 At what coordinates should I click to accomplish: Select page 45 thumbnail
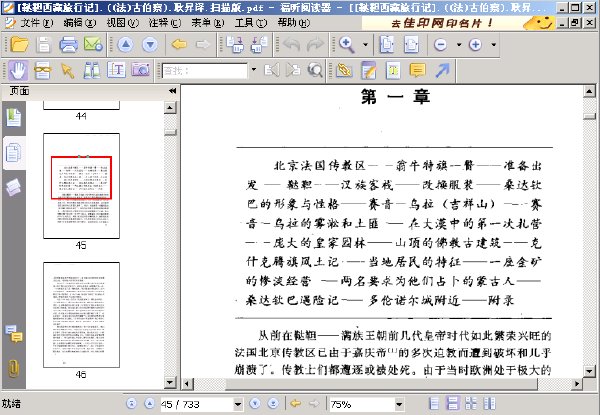pyautogui.click(x=81, y=186)
